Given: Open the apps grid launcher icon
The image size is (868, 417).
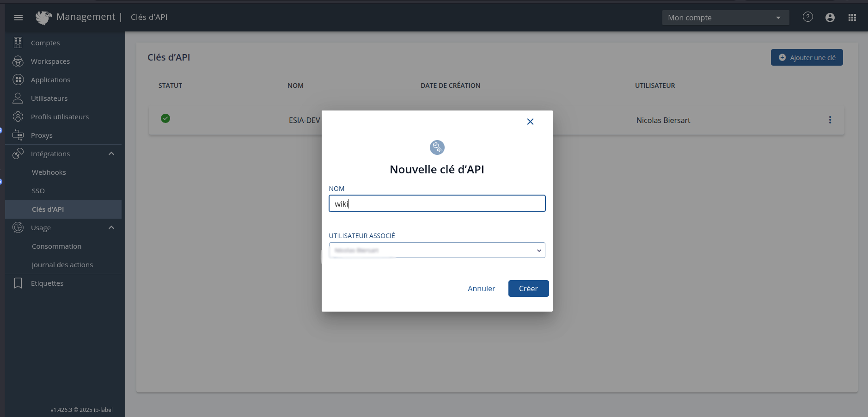Looking at the screenshot, I should click(x=852, y=18).
